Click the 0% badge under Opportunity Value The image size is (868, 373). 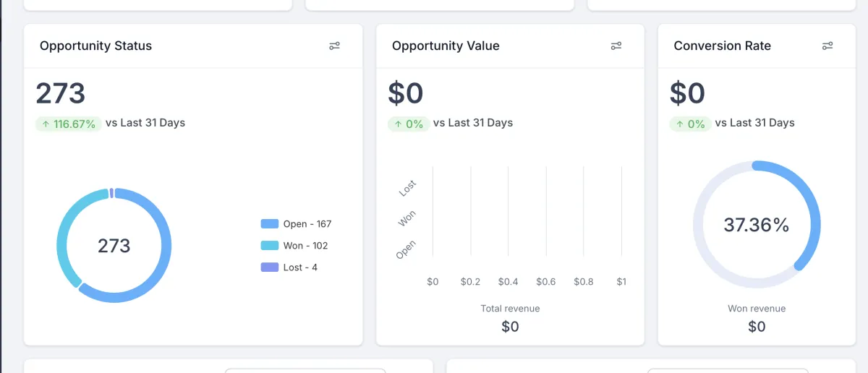point(408,124)
